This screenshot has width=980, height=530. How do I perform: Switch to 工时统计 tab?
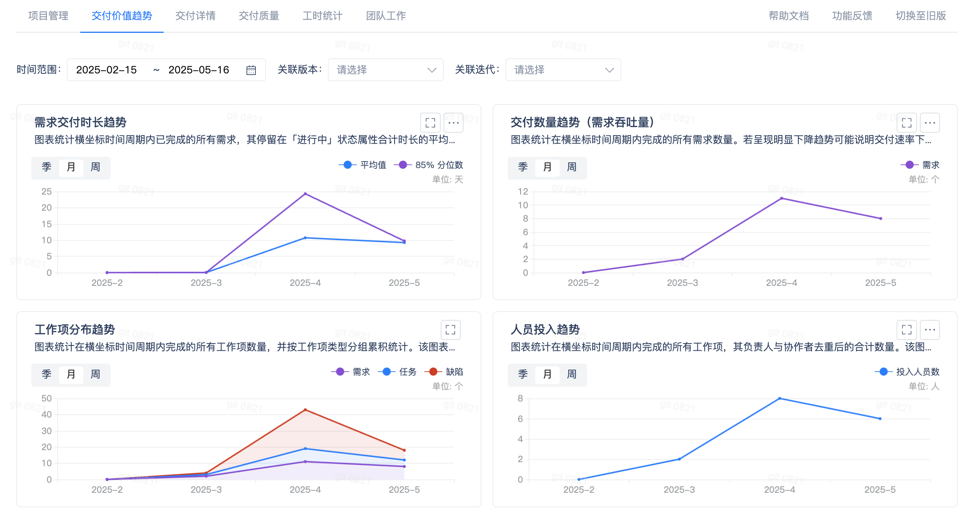(322, 16)
